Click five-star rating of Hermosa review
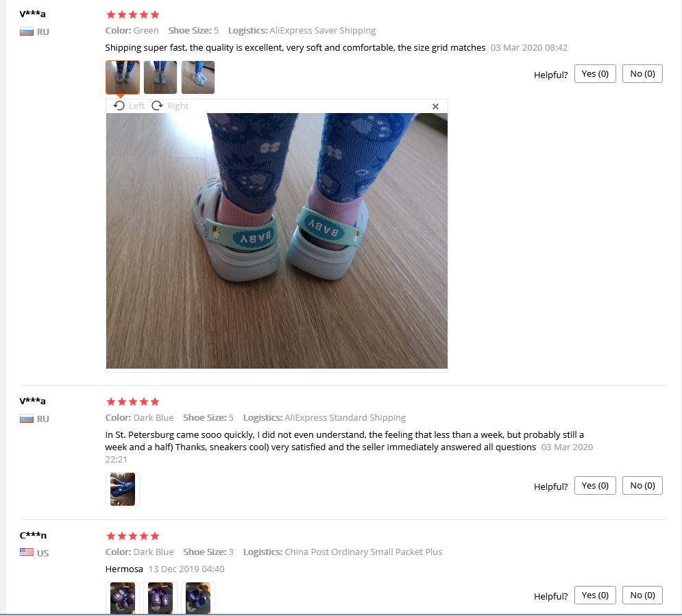Screen dimensions: 682x616 133,536
